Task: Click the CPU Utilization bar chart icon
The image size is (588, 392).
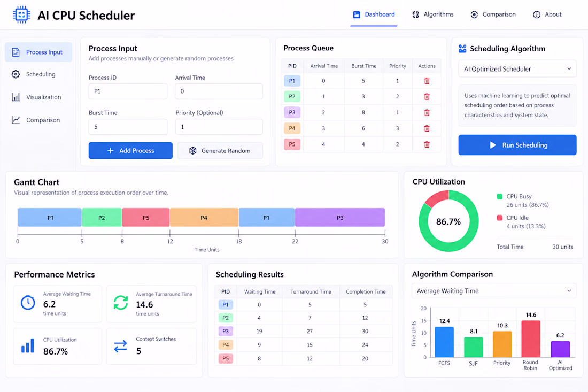Action: 28,346
